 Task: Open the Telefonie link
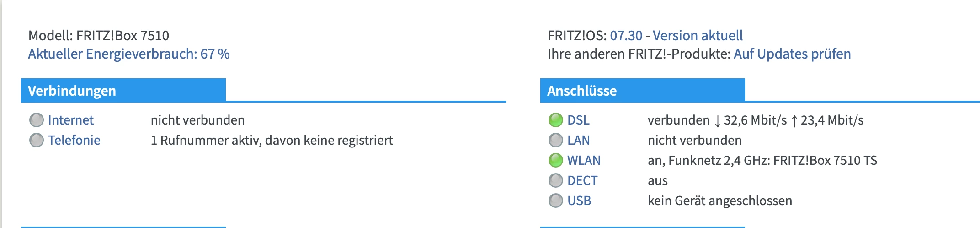coord(74,140)
